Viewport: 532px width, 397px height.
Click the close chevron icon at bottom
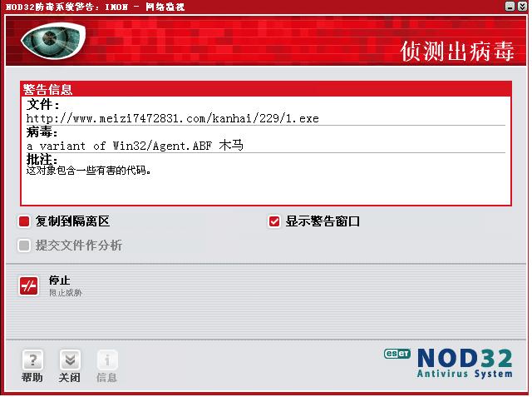pos(70,360)
